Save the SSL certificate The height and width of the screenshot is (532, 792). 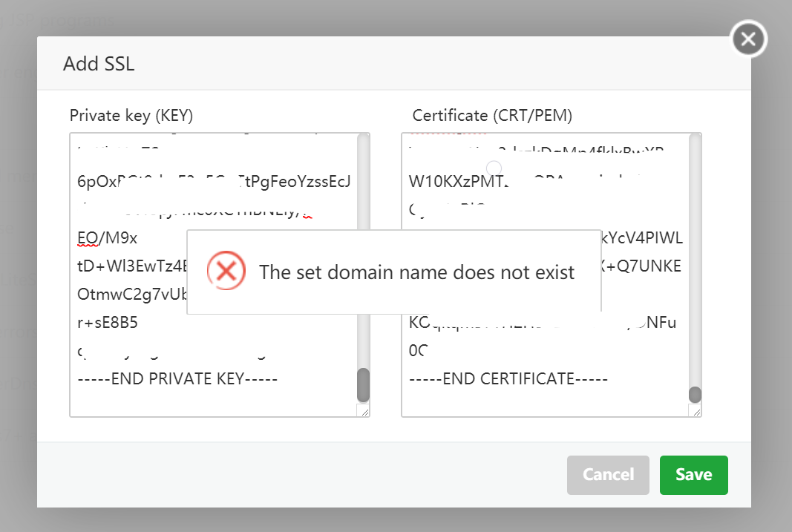pos(693,475)
